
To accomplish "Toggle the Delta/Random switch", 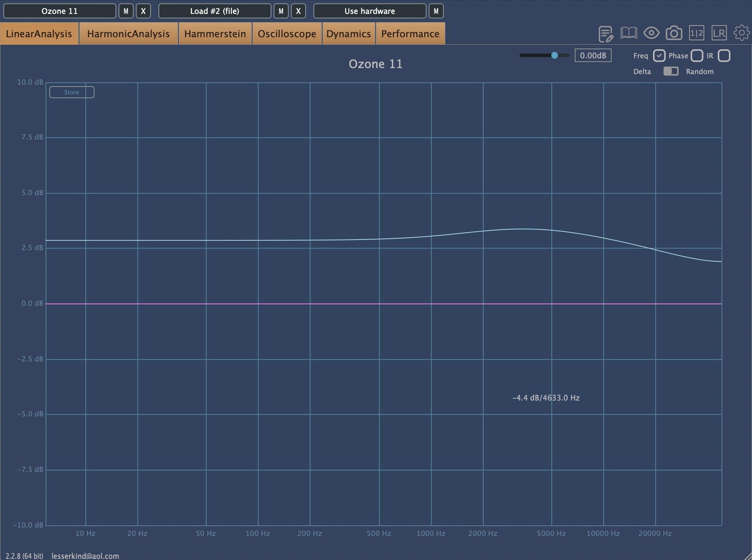I will (671, 71).
